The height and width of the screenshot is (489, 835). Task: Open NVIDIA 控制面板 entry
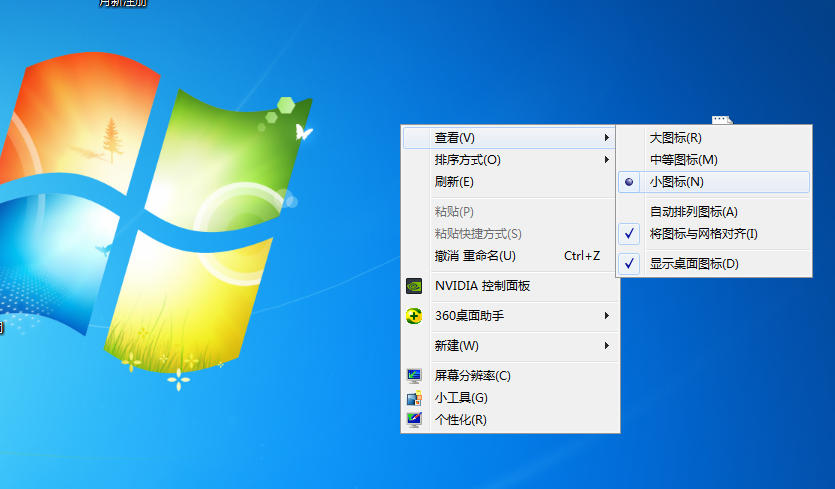(510, 286)
